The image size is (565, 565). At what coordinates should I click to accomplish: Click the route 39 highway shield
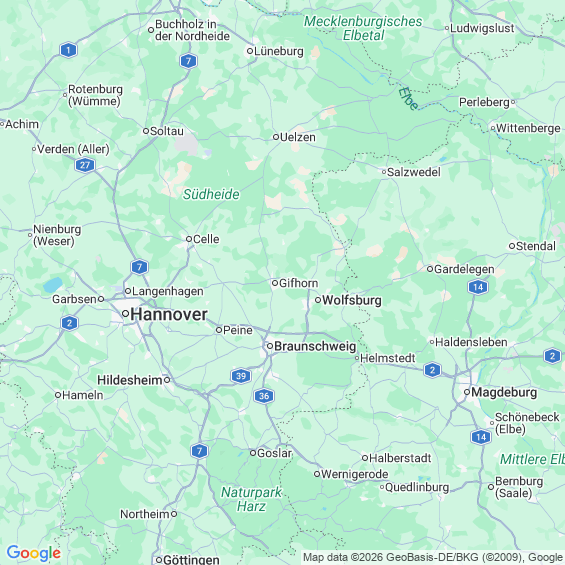[241, 376]
